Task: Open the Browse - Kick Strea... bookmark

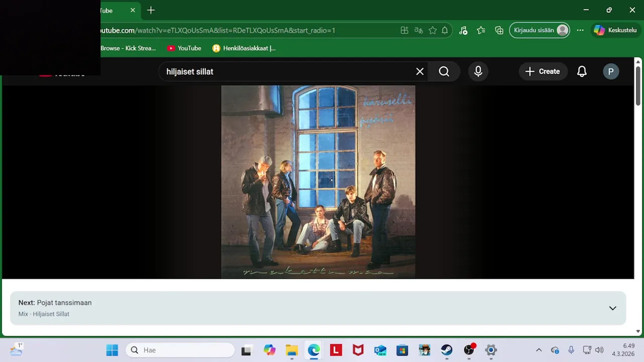Action: click(128, 48)
